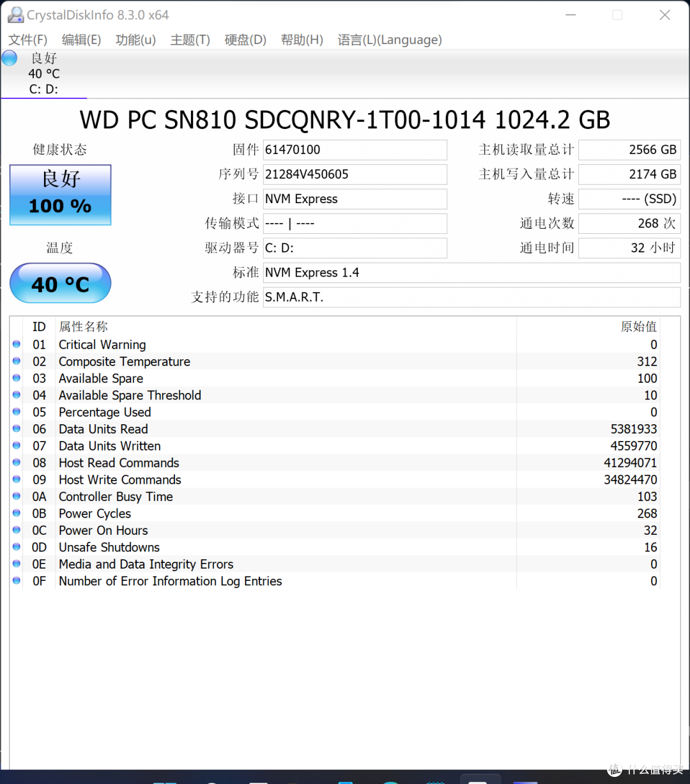Select Number of Error Information Log Entries name

tap(171, 581)
